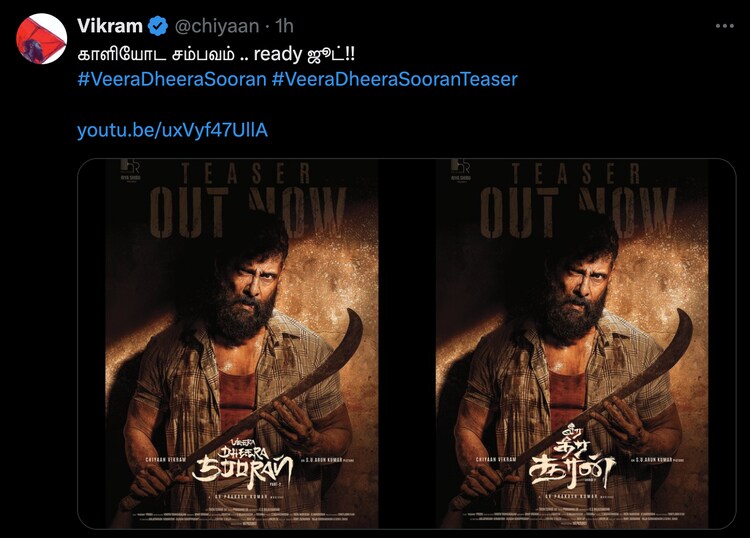Click OUT NOW text on the right poster

[578, 212]
